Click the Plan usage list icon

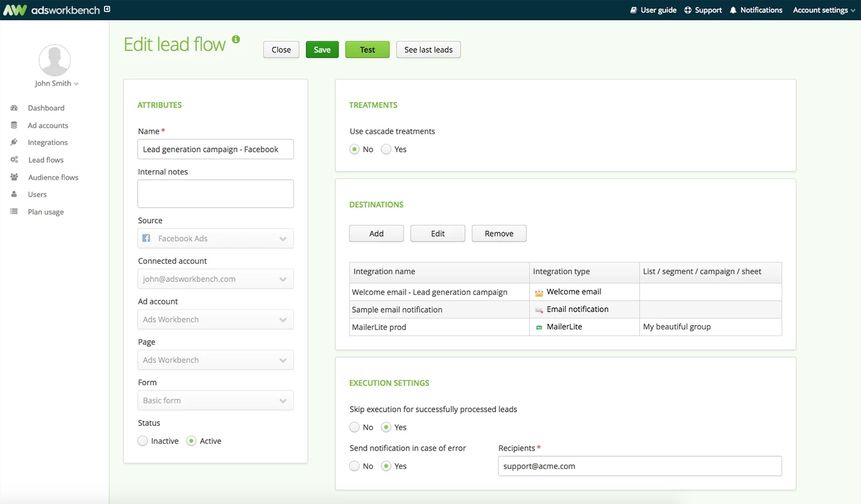[14, 212]
